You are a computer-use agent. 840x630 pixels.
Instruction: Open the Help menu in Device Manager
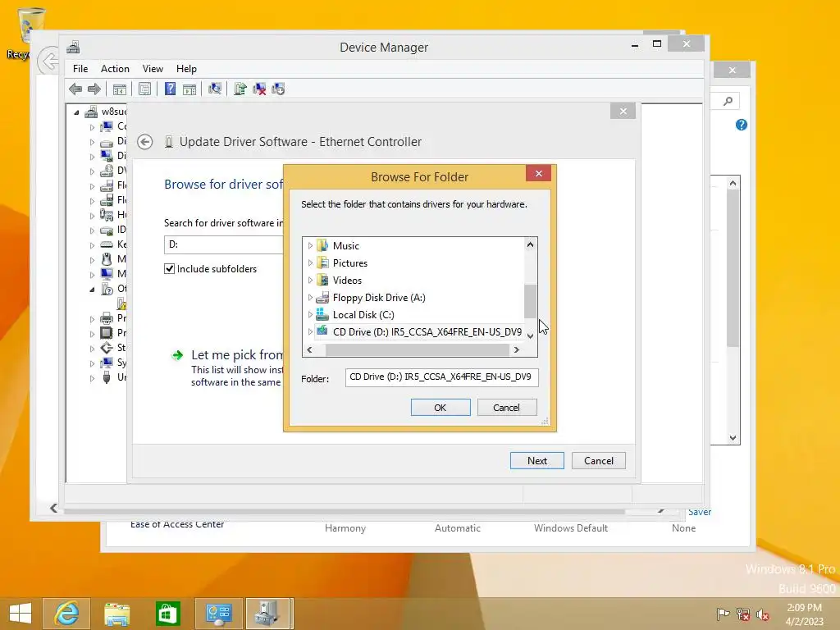pyautogui.click(x=186, y=69)
